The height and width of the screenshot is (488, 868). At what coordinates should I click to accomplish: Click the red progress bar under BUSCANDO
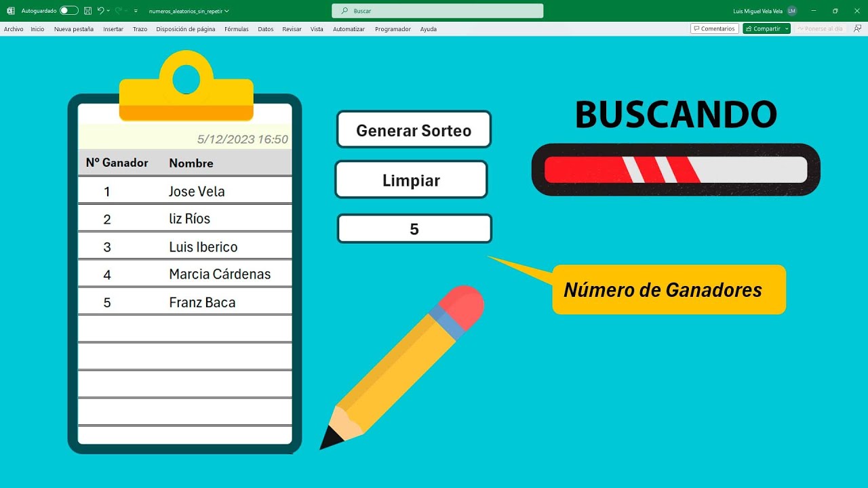pos(675,169)
